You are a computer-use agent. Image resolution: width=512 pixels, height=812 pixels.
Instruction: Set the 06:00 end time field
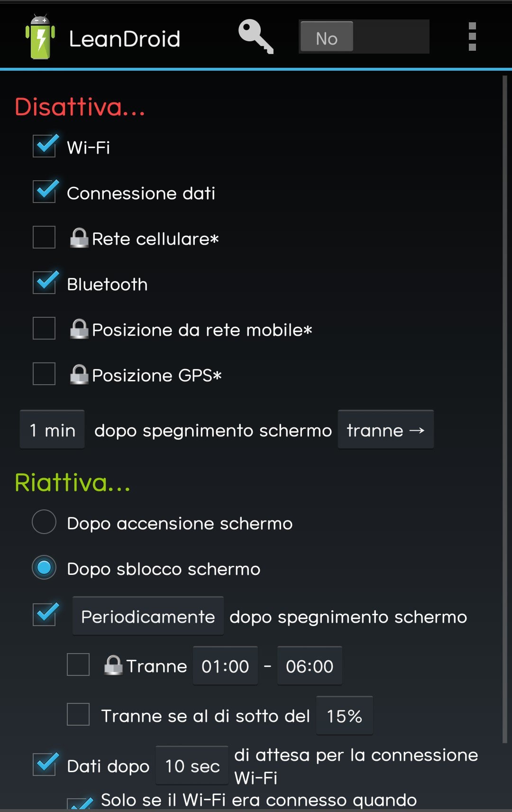click(x=310, y=666)
